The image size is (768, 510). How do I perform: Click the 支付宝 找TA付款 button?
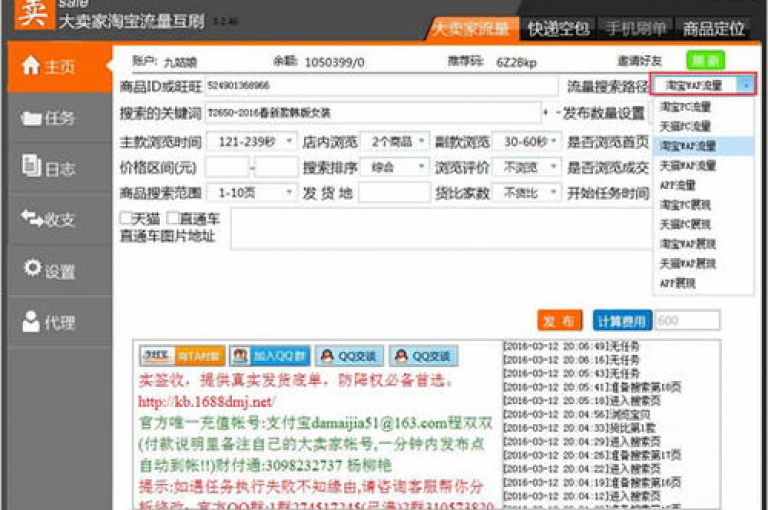coord(182,356)
